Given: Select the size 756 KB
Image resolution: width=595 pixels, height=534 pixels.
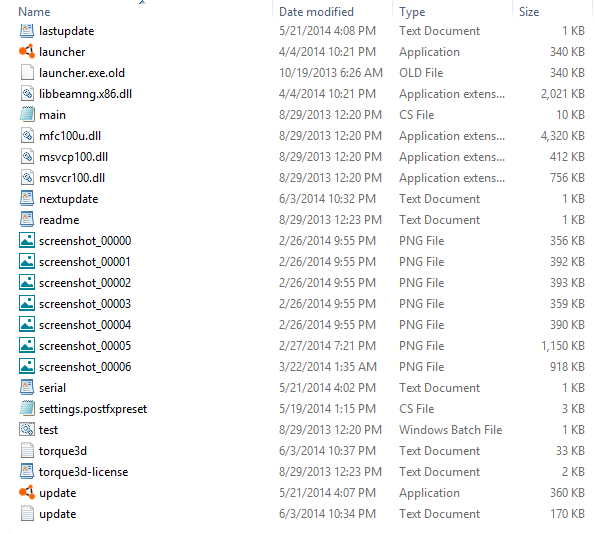Looking at the screenshot, I should (567, 178).
